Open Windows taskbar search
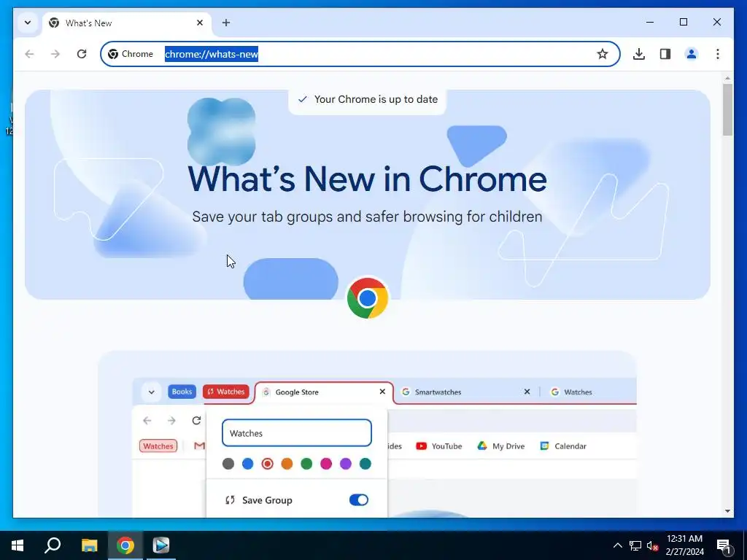 tap(53, 545)
